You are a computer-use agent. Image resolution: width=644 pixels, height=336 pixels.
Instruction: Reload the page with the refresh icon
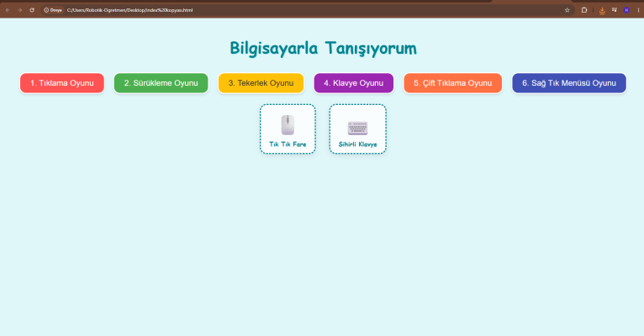tap(32, 10)
